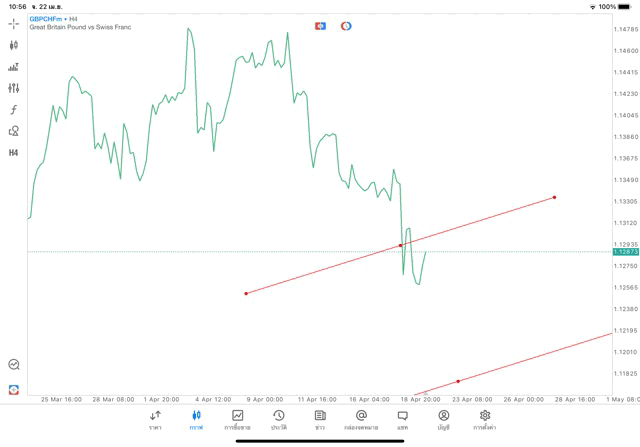Open chart settings sliders icon
The width and height of the screenshot is (640, 447).
coord(14,88)
